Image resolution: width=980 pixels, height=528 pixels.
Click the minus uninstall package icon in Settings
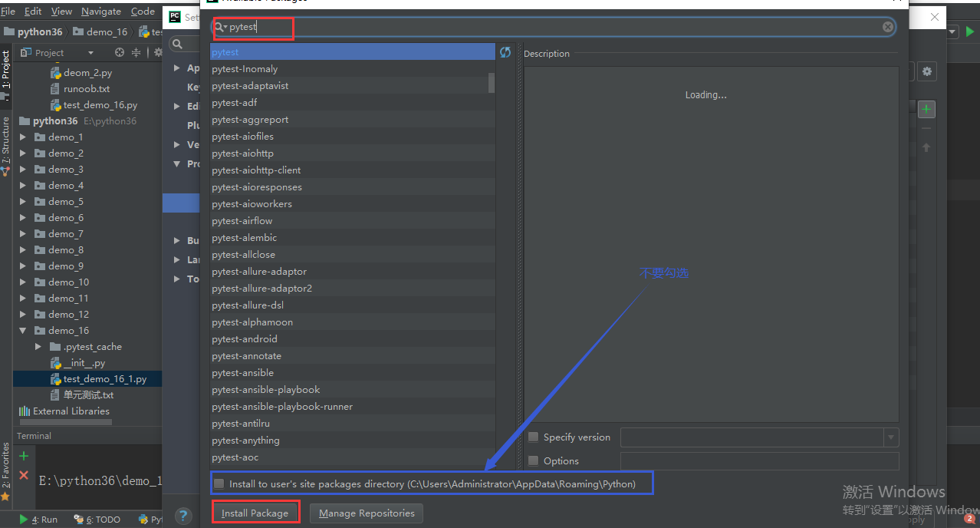click(x=926, y=128)
